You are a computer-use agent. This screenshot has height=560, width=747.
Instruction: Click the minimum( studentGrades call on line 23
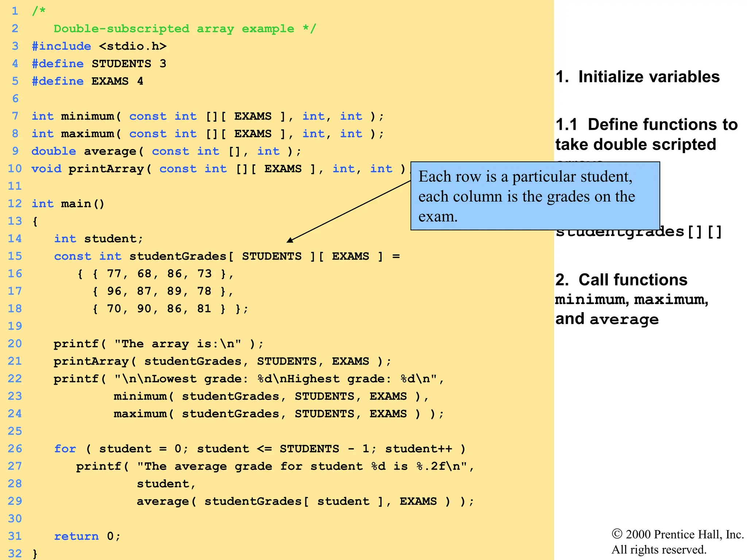271,396
